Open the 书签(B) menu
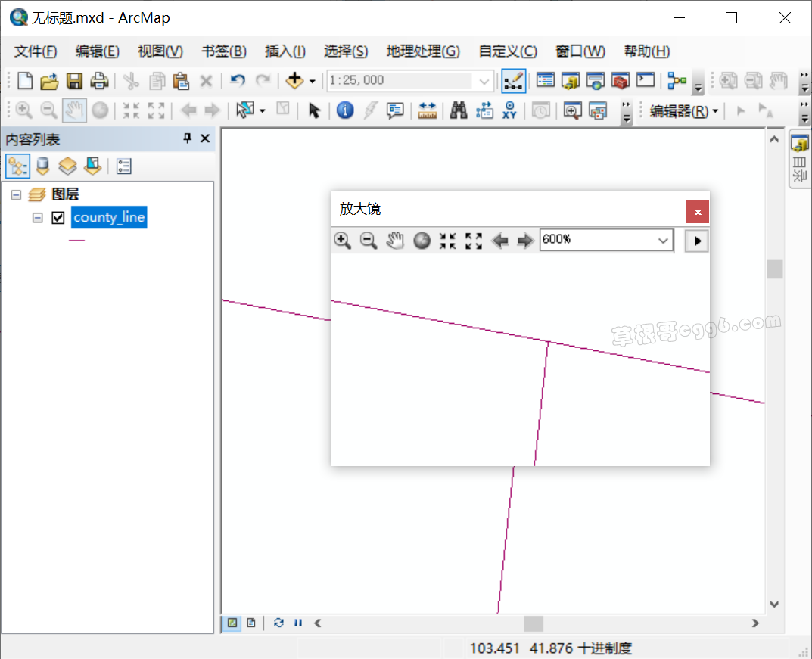Viewport: 812px width, 659px height. click(x=223, y=51)
